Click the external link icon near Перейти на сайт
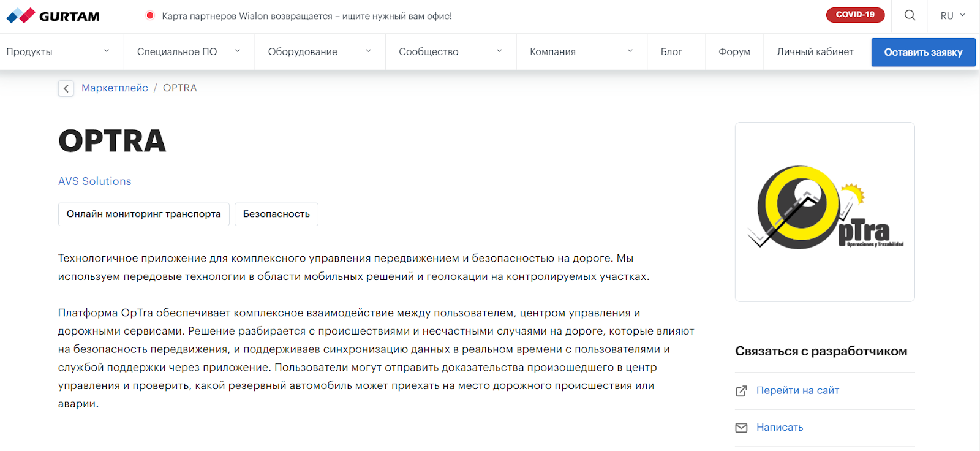The width and height of the screenshot is (980, 451). pos(741,391)
